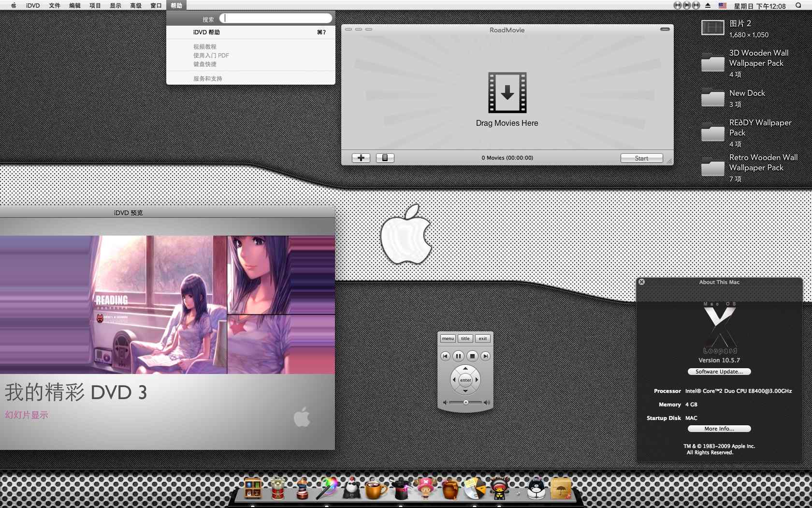Click the loud speaker icon on DVD remote
Image resolution: width=812 pixels, height=508 pixels.
pyautogui.click(x=487, y=403)
